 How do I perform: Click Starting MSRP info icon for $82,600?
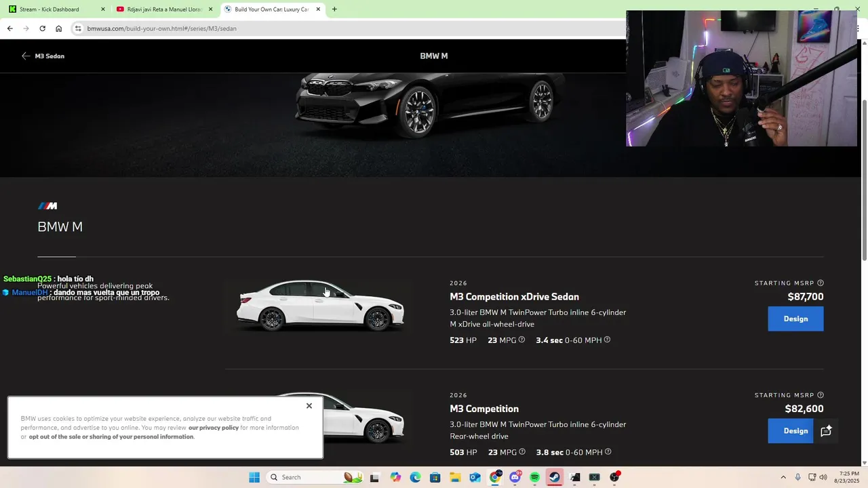821,395
